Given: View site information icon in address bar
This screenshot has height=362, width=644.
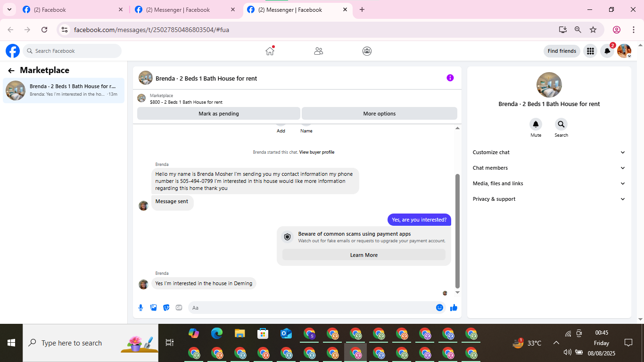Looking at the screenshot, I should pos(65,30).
